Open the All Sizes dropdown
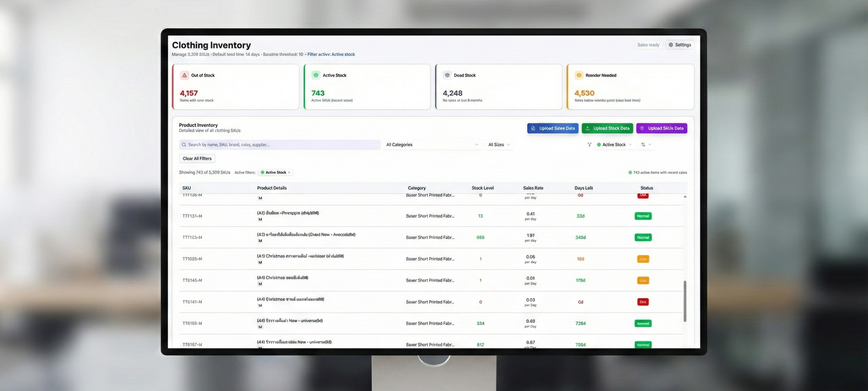Screen dimensions: 868x391 (499, 145)
